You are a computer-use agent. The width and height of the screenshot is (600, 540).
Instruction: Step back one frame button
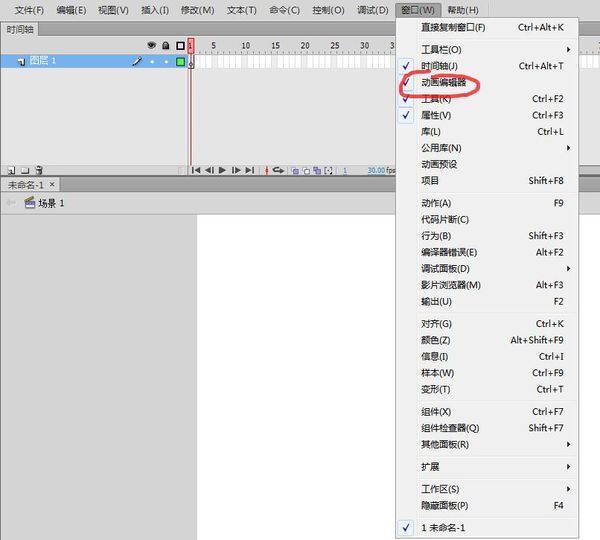click(209, 170)
